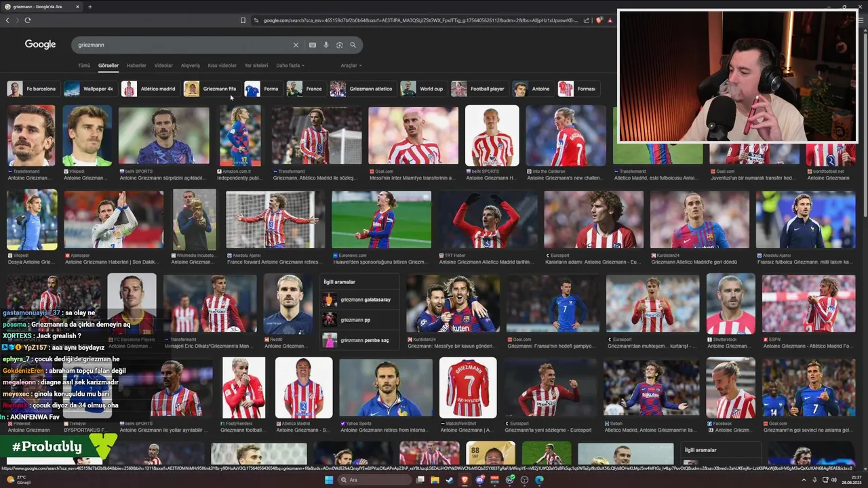
Task: Open the Yer siteleri tab
Action: (256, 66)
